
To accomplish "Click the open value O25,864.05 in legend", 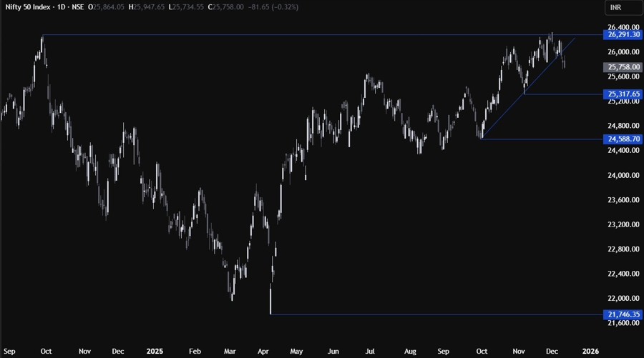I will click(x=109, y=7).
